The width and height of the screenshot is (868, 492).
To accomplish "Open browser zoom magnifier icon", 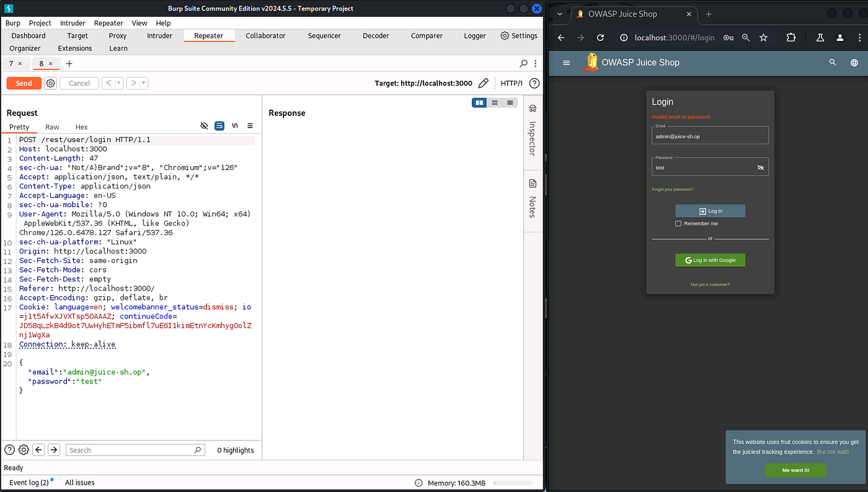I will click(x=746, y=38).
